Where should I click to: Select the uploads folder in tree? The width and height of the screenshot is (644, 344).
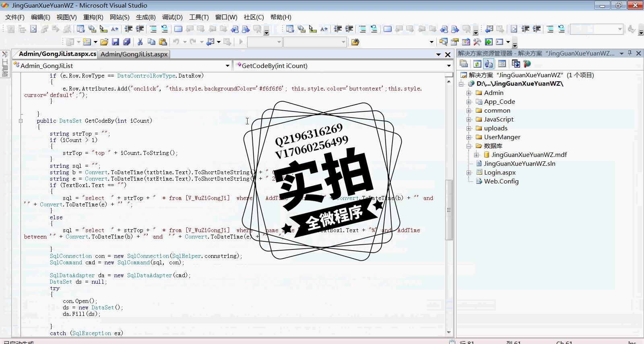(495, 128)
